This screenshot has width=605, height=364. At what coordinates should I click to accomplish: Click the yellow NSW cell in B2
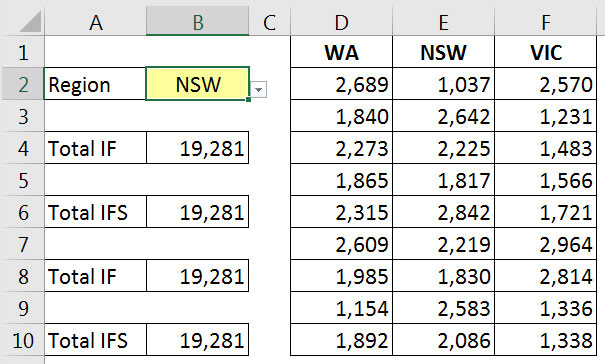(198, 84)
